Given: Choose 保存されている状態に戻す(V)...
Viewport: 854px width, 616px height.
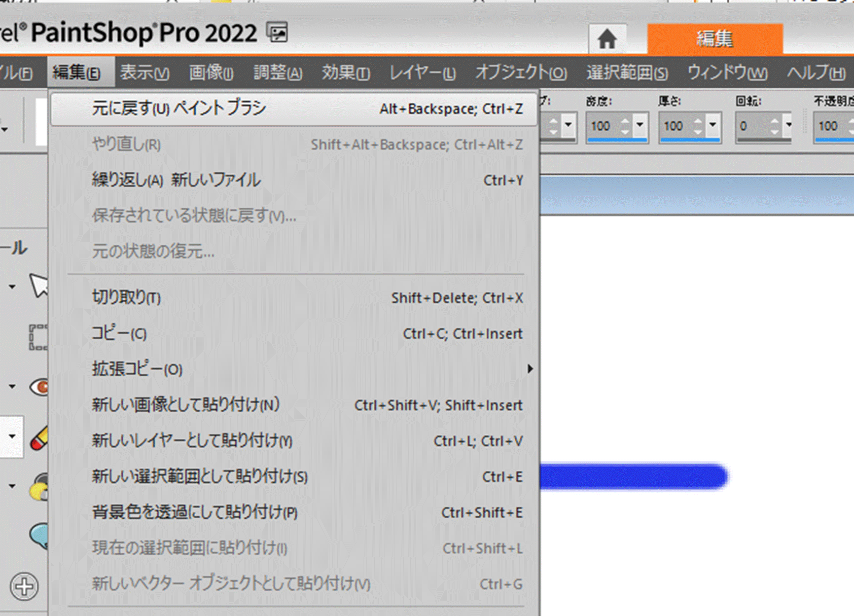Looking at the screenshot, I should pos(294,215).
